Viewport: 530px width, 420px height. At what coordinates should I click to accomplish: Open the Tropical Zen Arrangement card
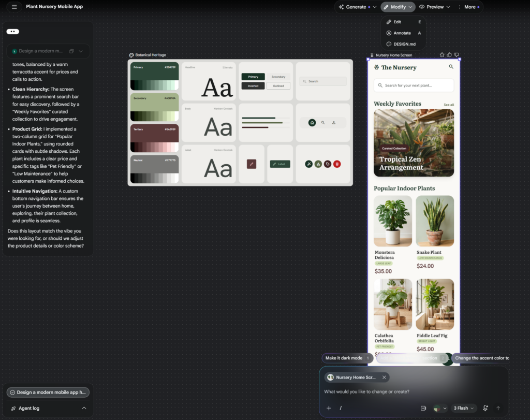pos(414,143)
